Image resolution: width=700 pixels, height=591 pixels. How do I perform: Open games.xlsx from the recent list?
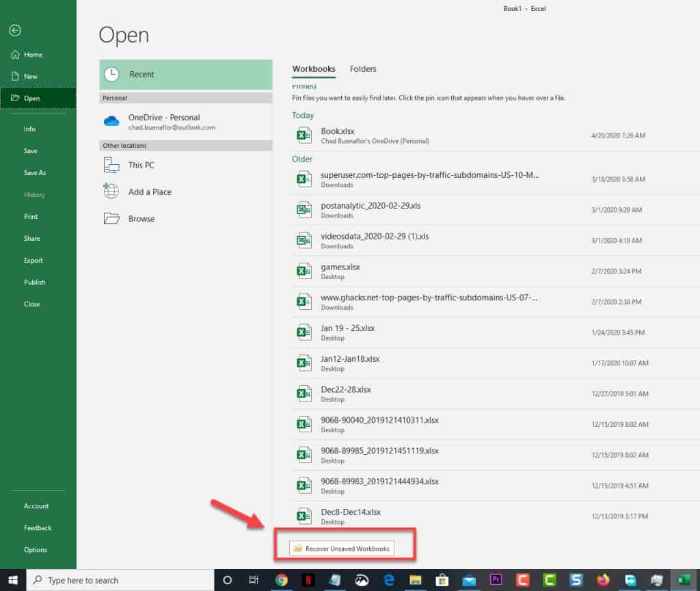(x=340, y=267)
